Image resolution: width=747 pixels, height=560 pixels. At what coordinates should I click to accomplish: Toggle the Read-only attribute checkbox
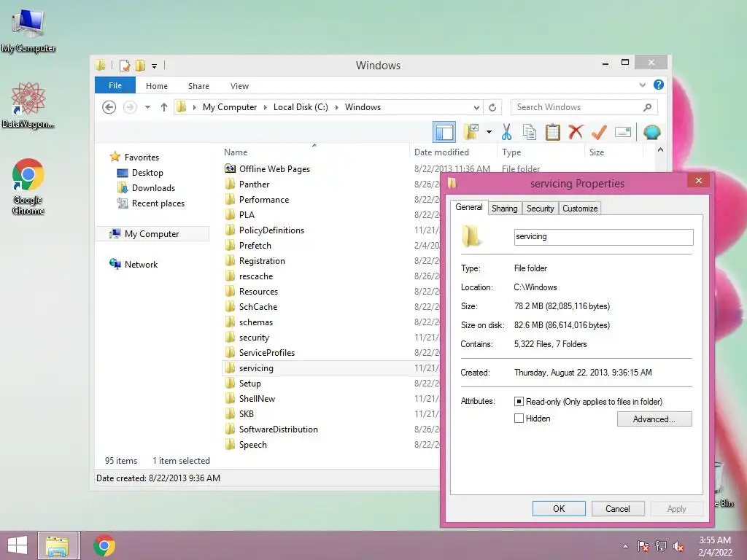point(519,402)
